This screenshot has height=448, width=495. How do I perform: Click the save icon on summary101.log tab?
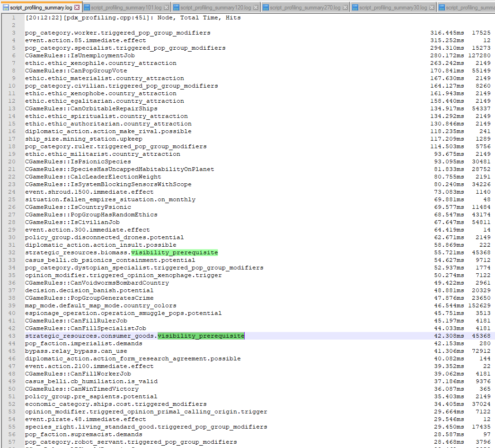(x=87, y=7)
